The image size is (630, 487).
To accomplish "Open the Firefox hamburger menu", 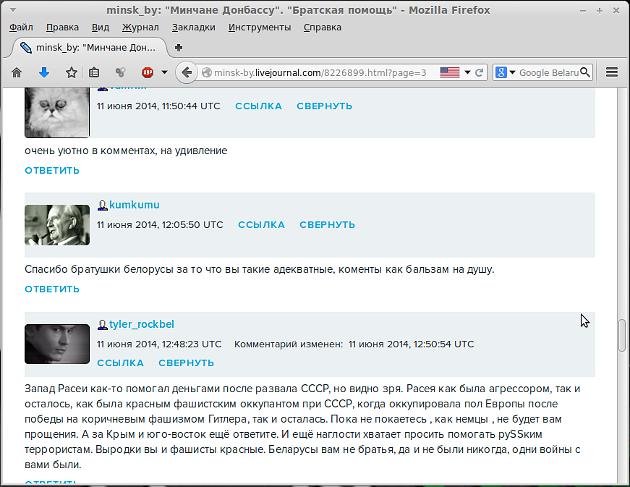I will tap(612, 72).
